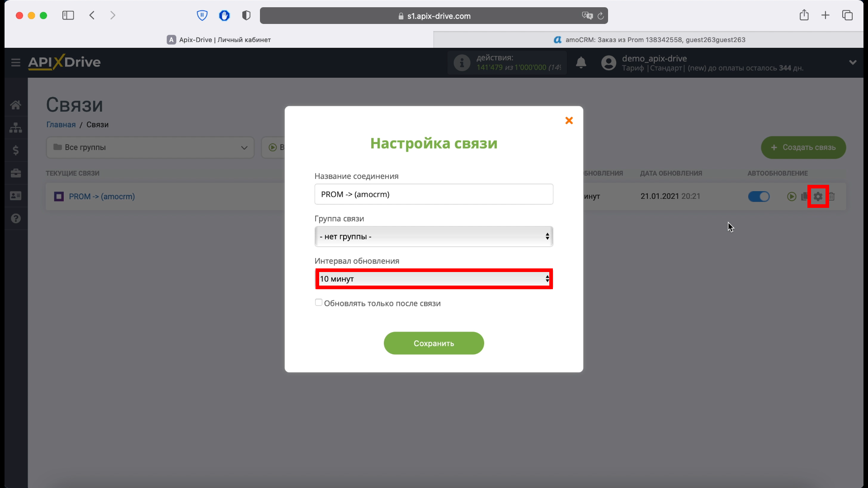This screenshot has width=868, height=488.
Task: Open the billing dollar sidebar icon
Action: (x=16, y=150)
